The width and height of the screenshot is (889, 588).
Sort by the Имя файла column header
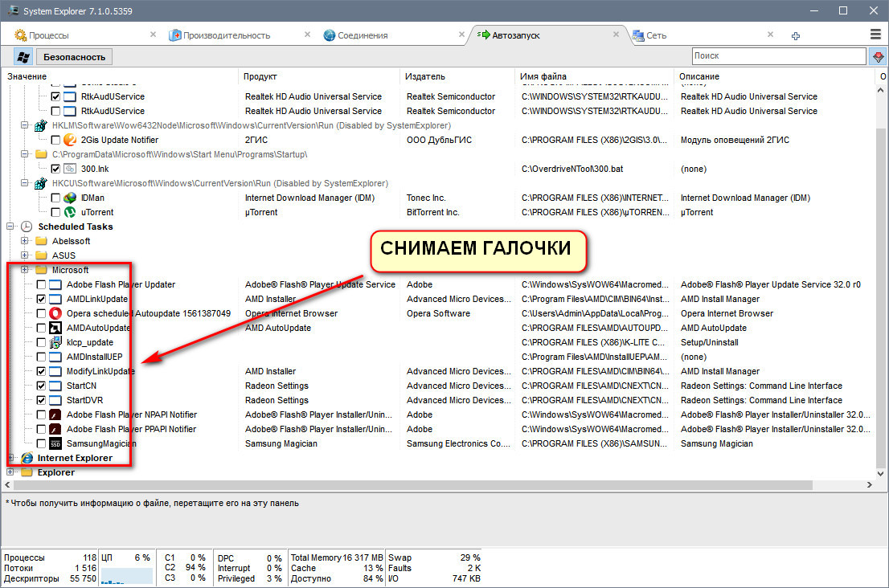595,76
